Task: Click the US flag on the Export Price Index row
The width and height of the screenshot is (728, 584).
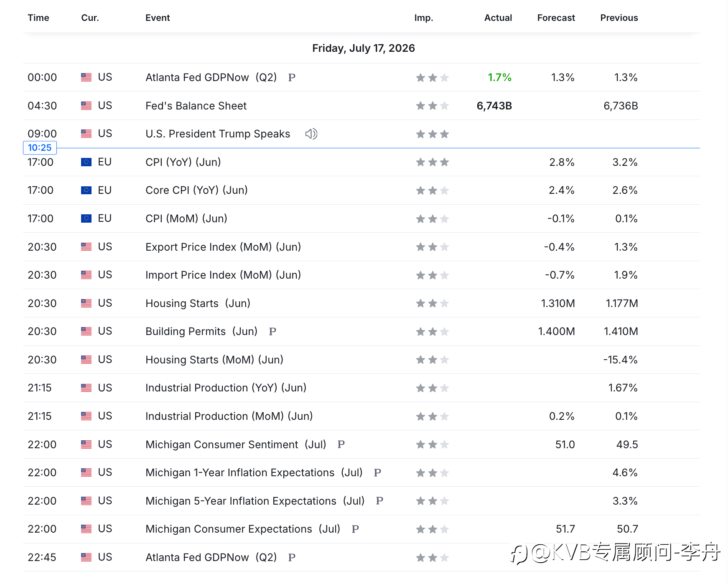Action: [x=86, y=247]
